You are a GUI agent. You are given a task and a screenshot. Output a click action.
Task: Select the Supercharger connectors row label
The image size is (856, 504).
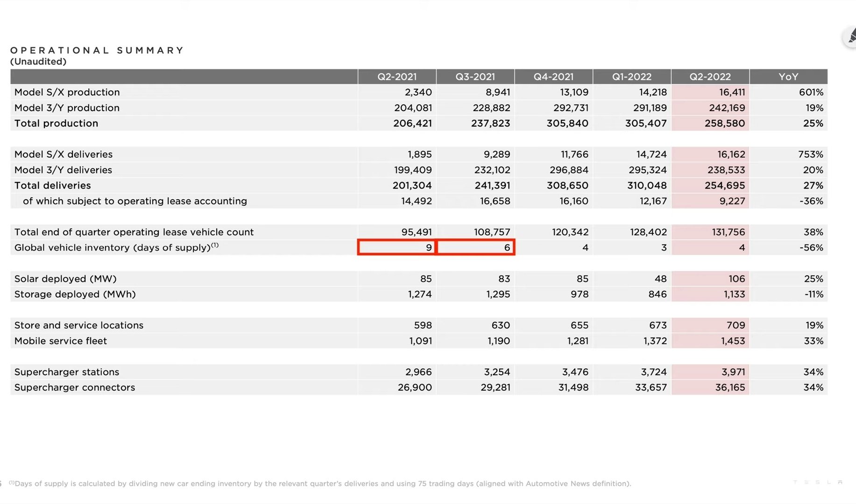pos(75,387)
